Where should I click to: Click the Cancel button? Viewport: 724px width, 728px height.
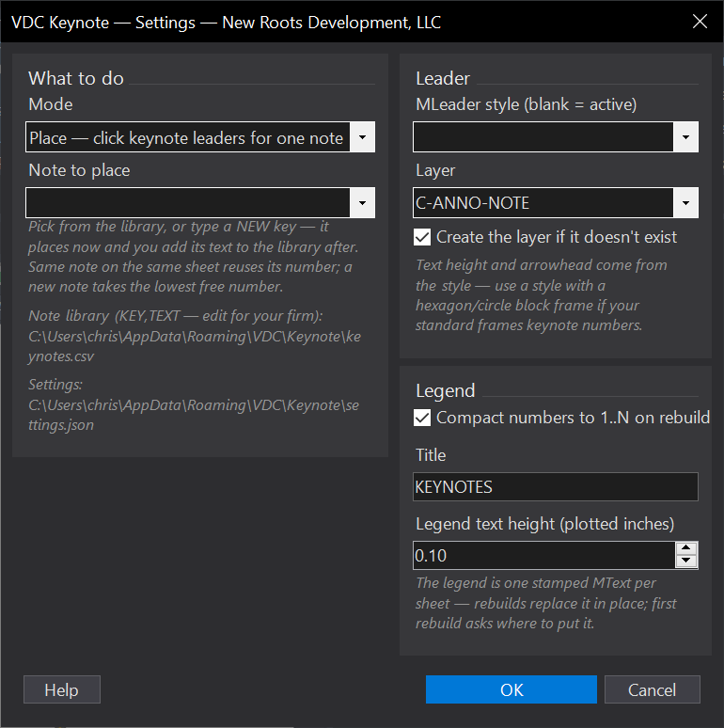point(652,690)
